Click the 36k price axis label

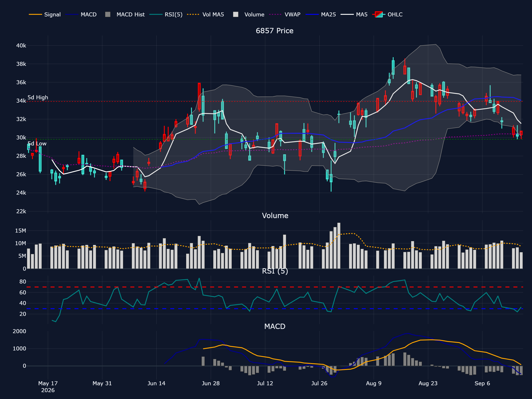tap(21, 82)
